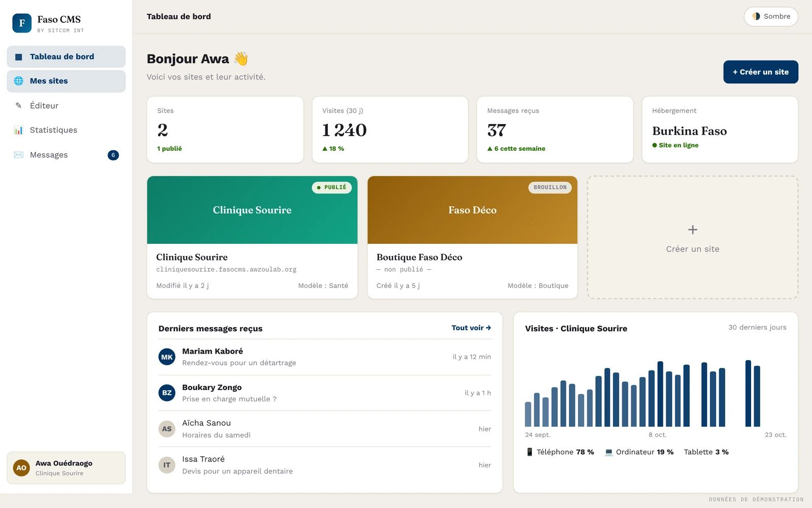The height and width of the screenshot is (508, 812).
Task: Go to Mes sites in sidebar
Action: [x=66, y=81]
